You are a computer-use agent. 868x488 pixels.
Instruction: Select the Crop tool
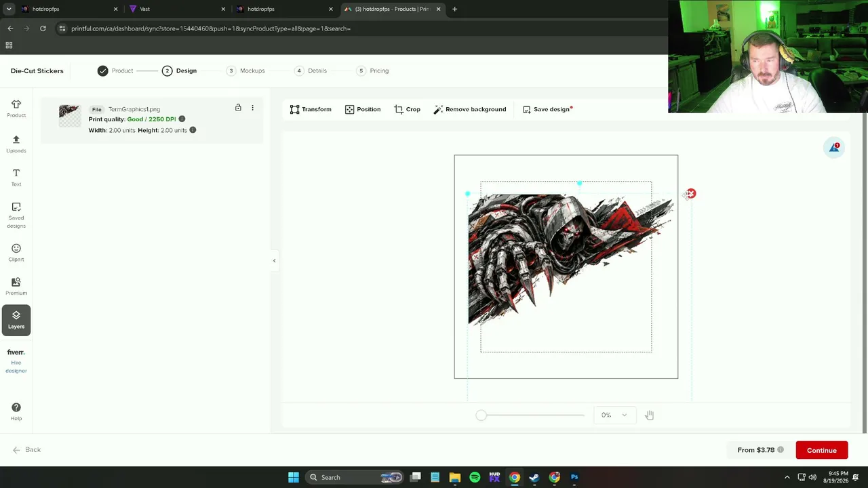407,109
